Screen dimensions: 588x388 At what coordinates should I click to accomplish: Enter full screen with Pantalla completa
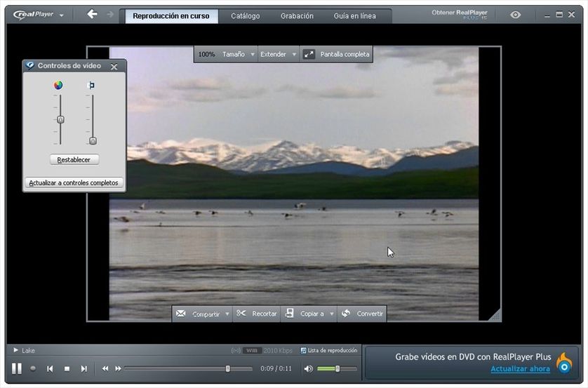click(x=336, y=54)
